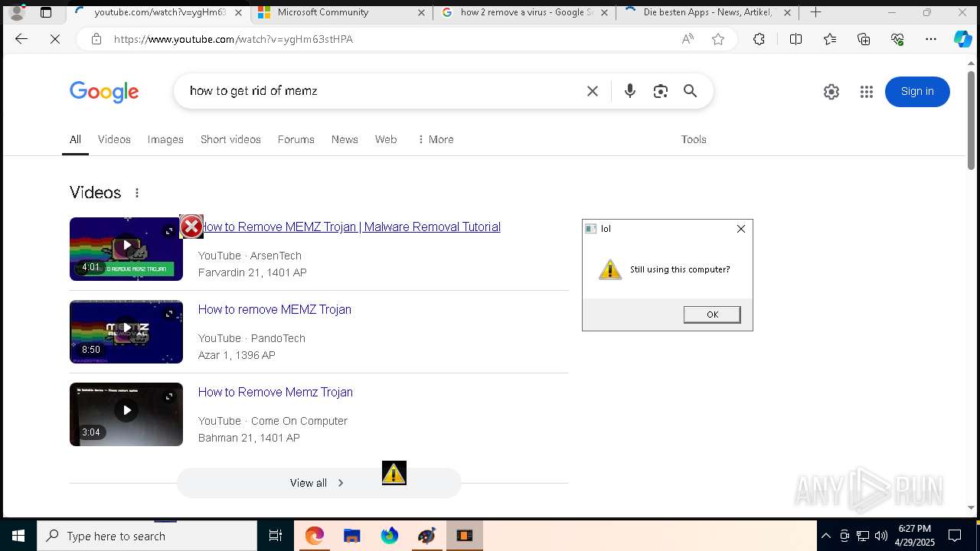
Task: Open volume control in tray
Action: click(x=880, y=536)
